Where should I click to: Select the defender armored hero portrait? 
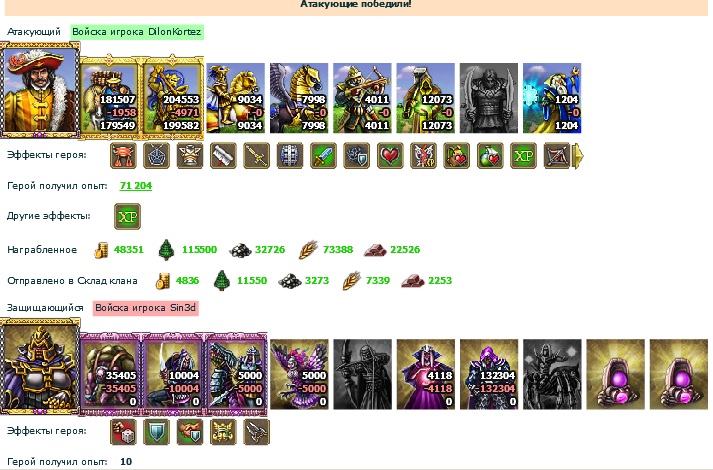[x=40, y=366]
